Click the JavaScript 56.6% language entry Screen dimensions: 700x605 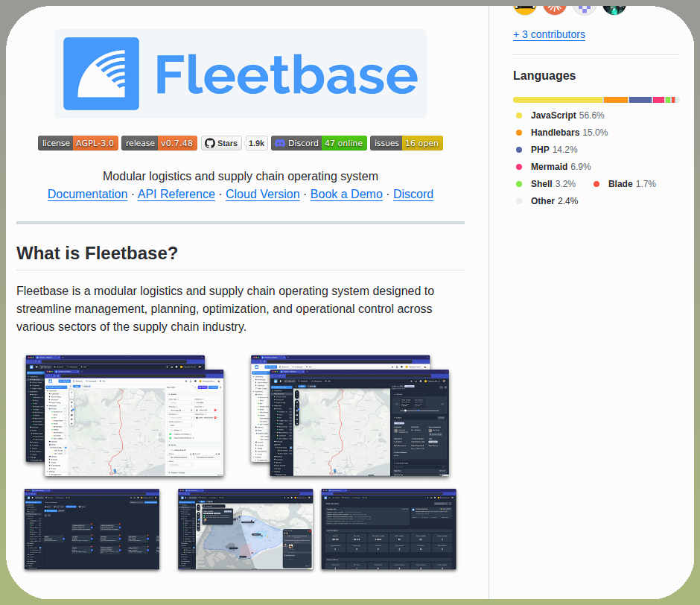560,115
